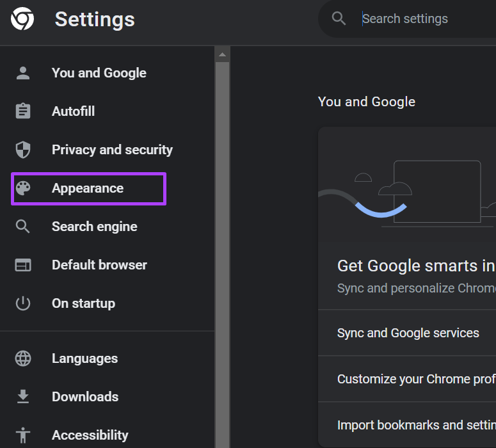Click the Get Google smarts headline

click(416, 266)
